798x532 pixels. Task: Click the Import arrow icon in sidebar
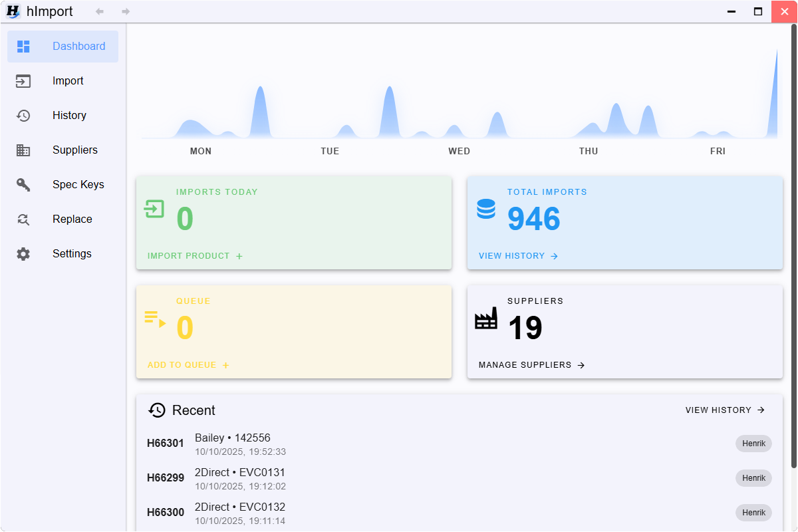(x=23, y=81)
